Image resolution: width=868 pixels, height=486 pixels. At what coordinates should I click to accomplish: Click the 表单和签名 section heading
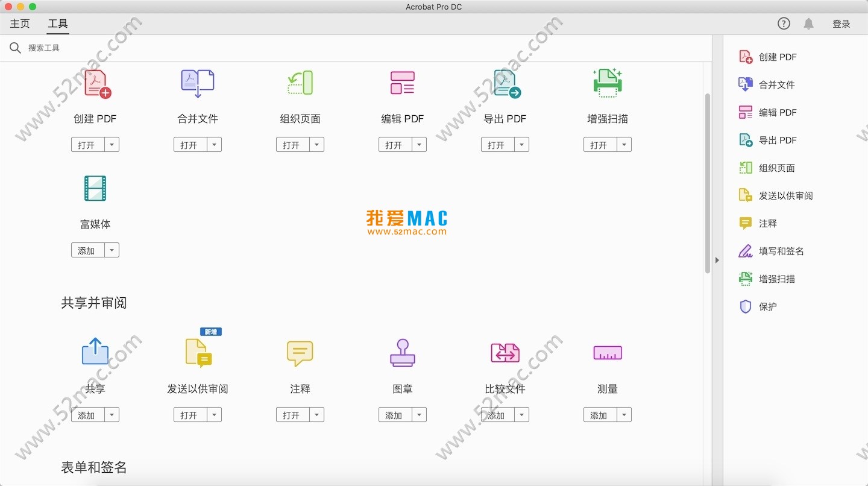94,467
